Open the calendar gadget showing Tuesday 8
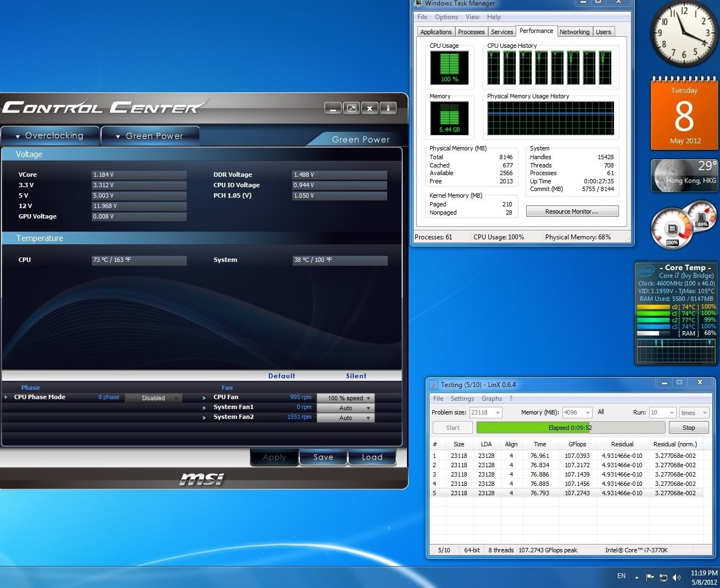This screenshot has height=588, width=720. (684, 114)
